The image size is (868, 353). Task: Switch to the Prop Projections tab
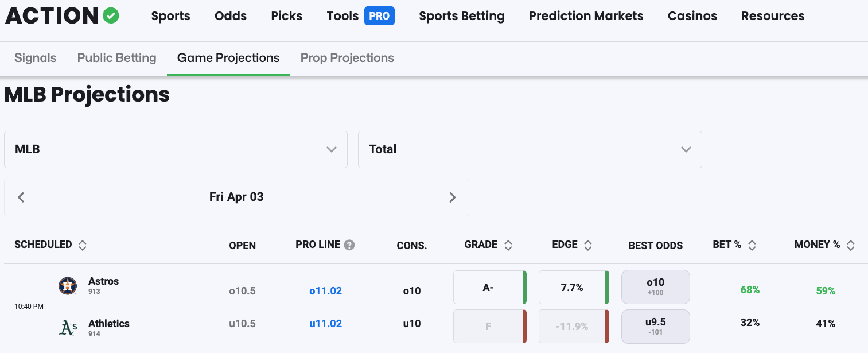tap(347, 58)
